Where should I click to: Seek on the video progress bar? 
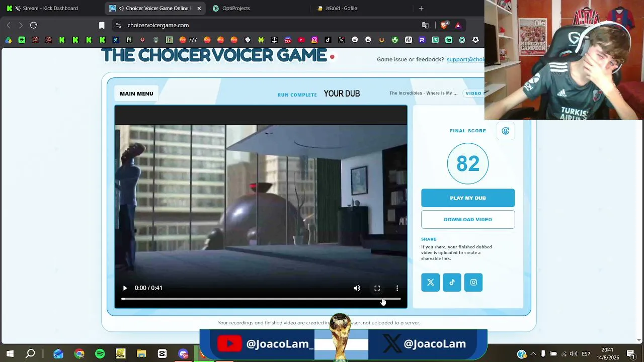(x=261, y=299)
